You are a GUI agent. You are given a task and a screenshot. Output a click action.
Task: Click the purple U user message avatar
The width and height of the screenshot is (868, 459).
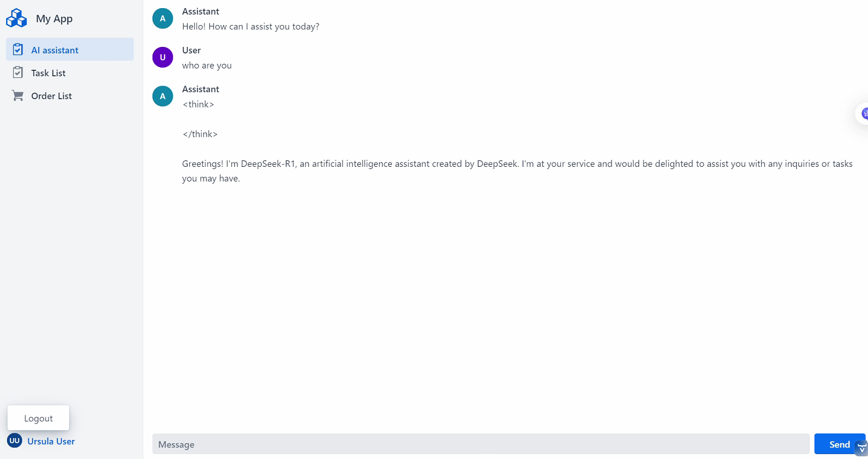coord(162,57)
